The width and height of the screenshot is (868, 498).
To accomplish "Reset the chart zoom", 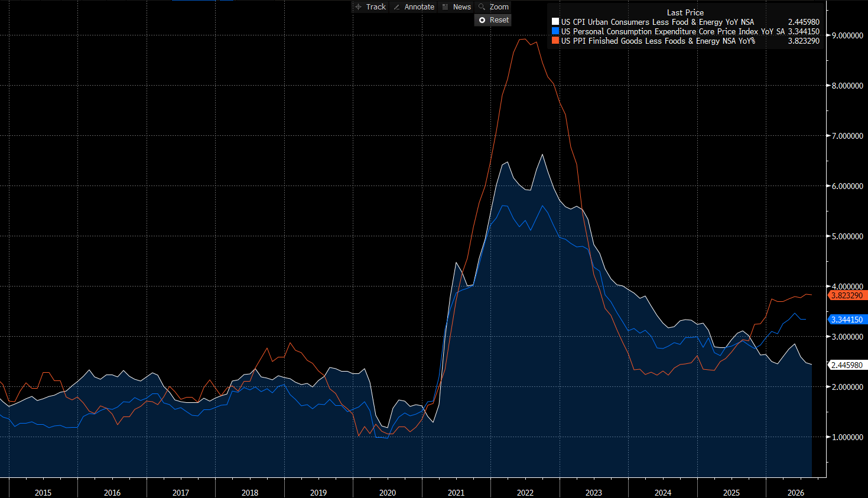I will [493, 20].
